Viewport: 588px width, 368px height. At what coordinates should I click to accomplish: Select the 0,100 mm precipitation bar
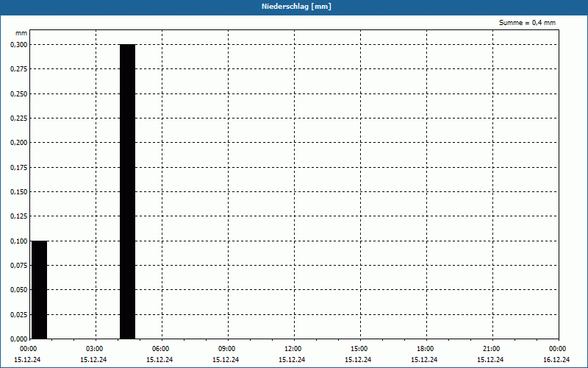tap(40, 290)
